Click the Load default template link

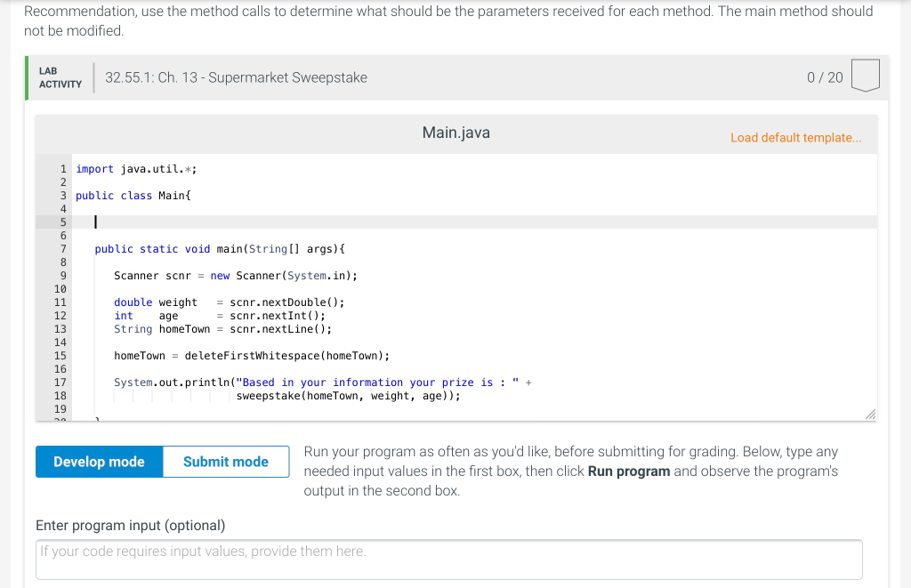(x=795, y=138)
